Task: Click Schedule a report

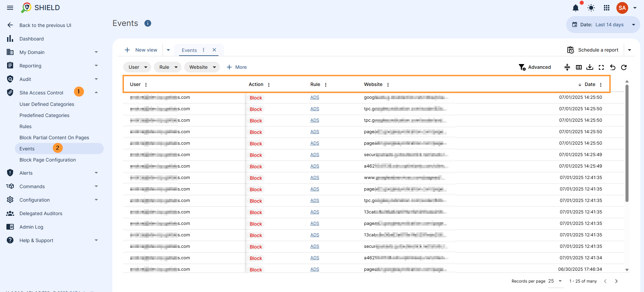Action: [x=593, y=50]
